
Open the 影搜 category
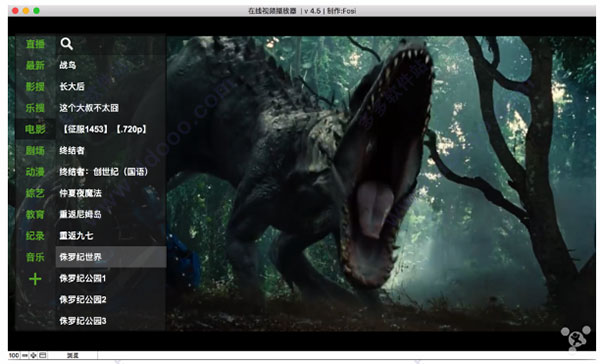(x=35, y=87)
